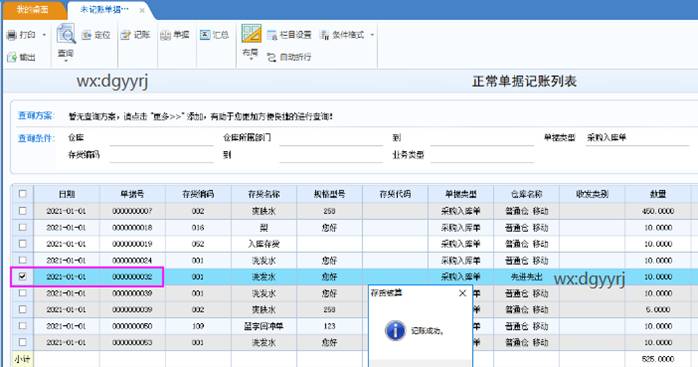Expand the 条件格式 dropdown arrow
698x367 pixels.
(372, 35)
